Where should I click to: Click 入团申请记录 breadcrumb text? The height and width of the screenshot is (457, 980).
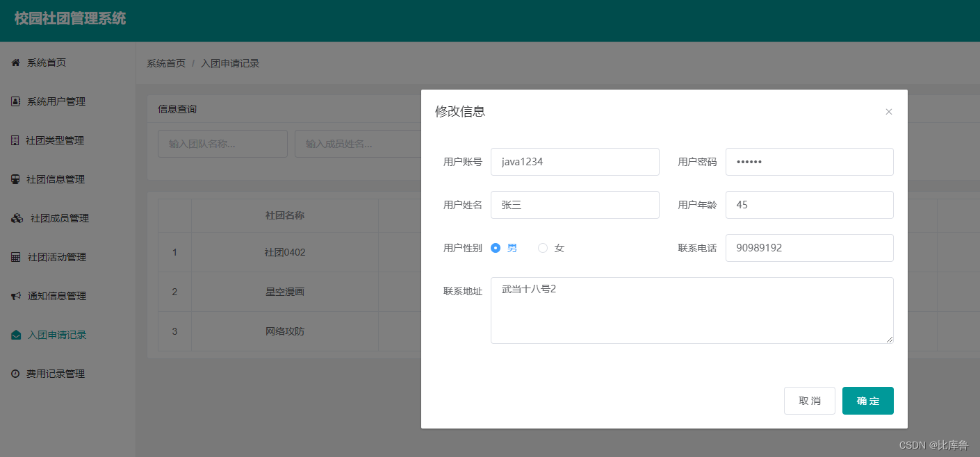click(230, 63)
